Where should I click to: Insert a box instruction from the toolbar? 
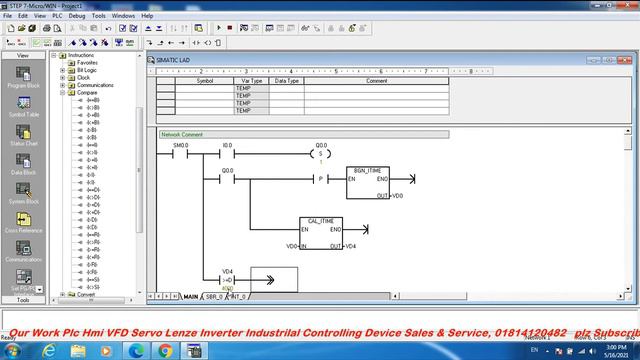pos(218,42)
